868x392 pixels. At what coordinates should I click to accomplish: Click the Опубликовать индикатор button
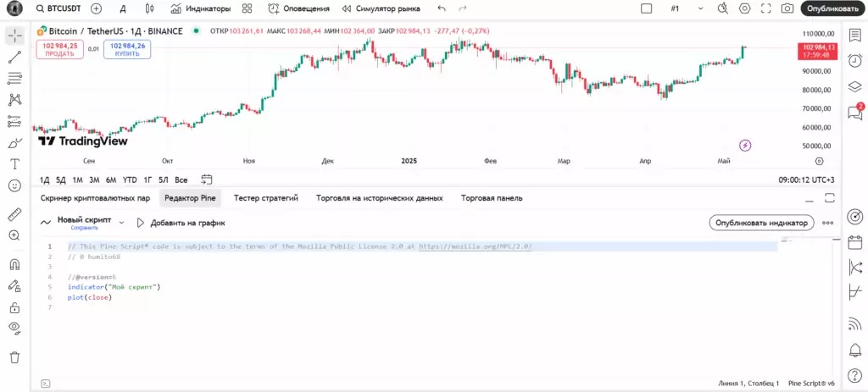[761, 223]
